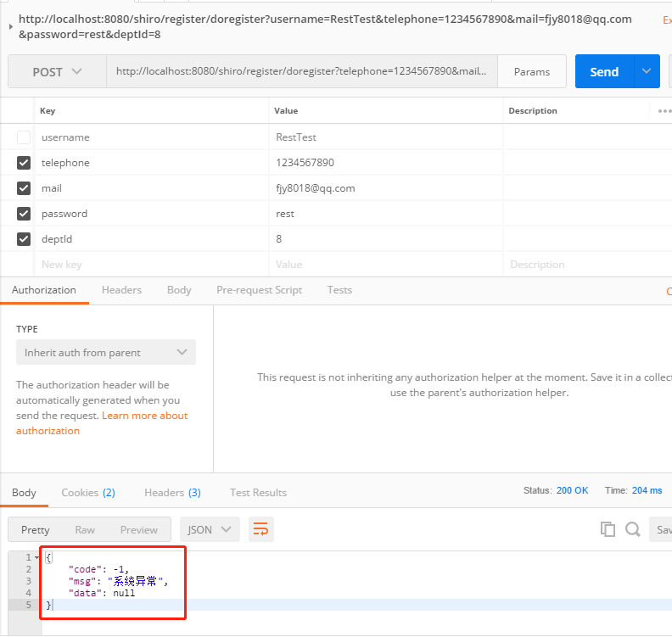Click the New key input field
This screenshot has height=637, width=672.
click(x=151, y=265)
